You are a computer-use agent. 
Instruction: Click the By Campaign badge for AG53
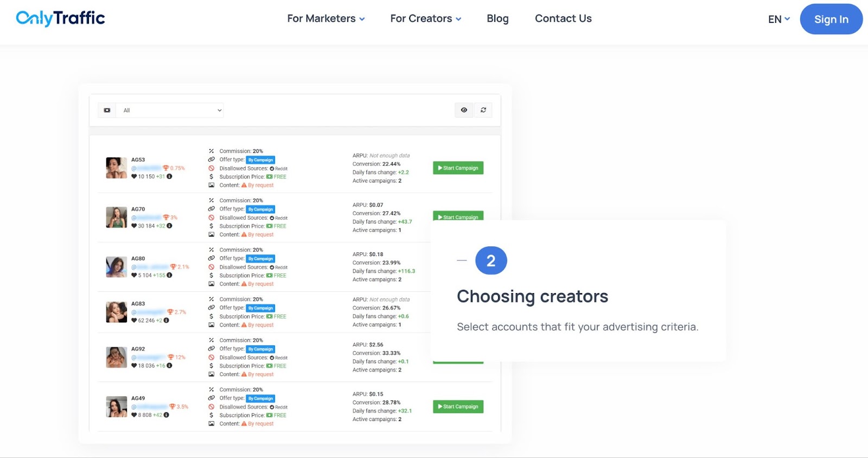pos(261,160)
